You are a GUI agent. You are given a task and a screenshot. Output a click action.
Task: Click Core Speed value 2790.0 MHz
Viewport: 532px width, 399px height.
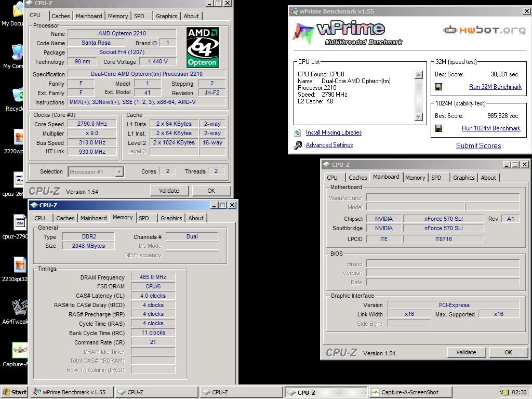pos(92,124)
